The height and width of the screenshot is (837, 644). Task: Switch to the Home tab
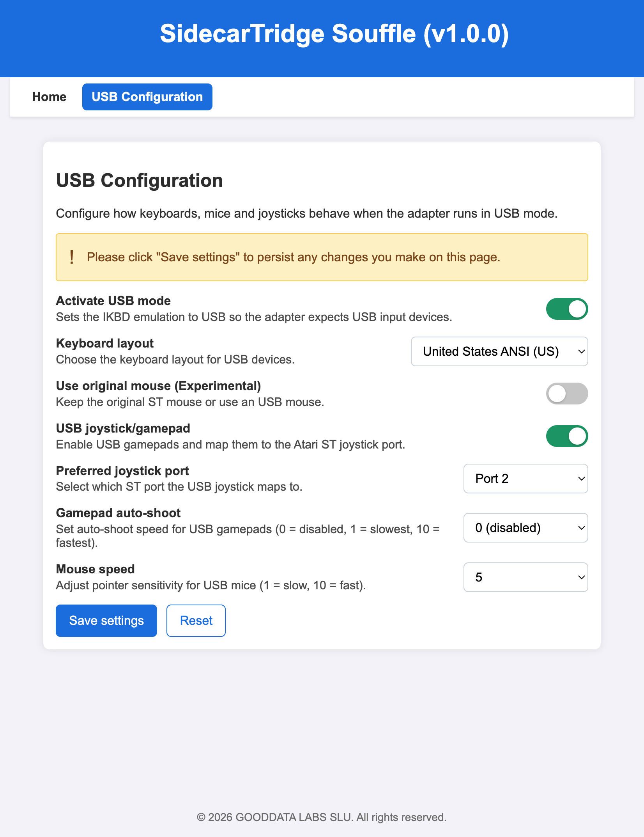pyautogui.click(x=49, y=96)
